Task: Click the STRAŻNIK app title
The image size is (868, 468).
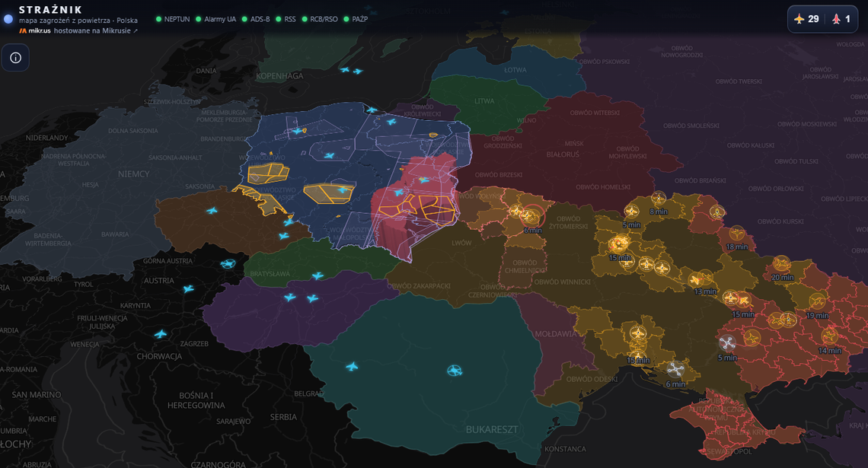Action: pos(50,10)
